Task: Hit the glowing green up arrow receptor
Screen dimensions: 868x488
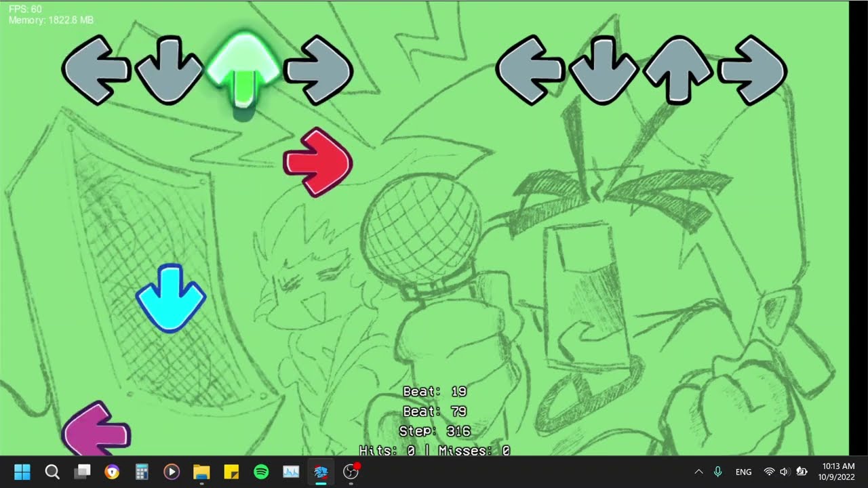Action: [243, 70]
